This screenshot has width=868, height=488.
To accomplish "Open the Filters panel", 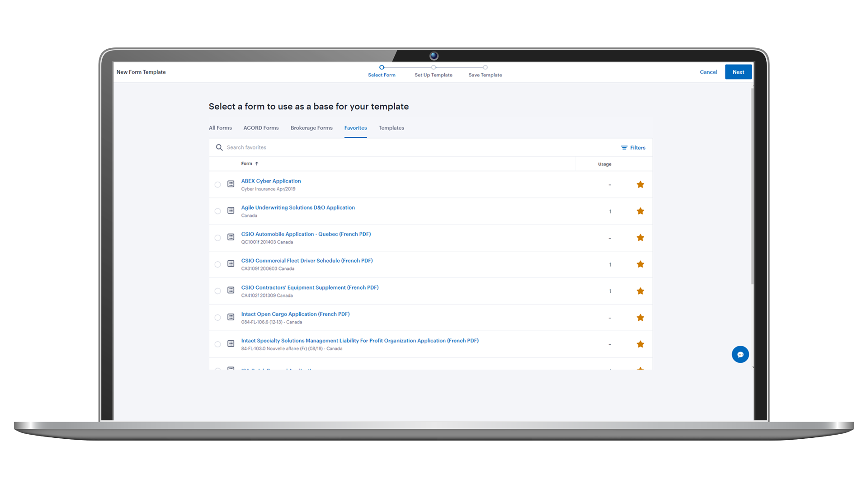I will [x=633, y=148].
